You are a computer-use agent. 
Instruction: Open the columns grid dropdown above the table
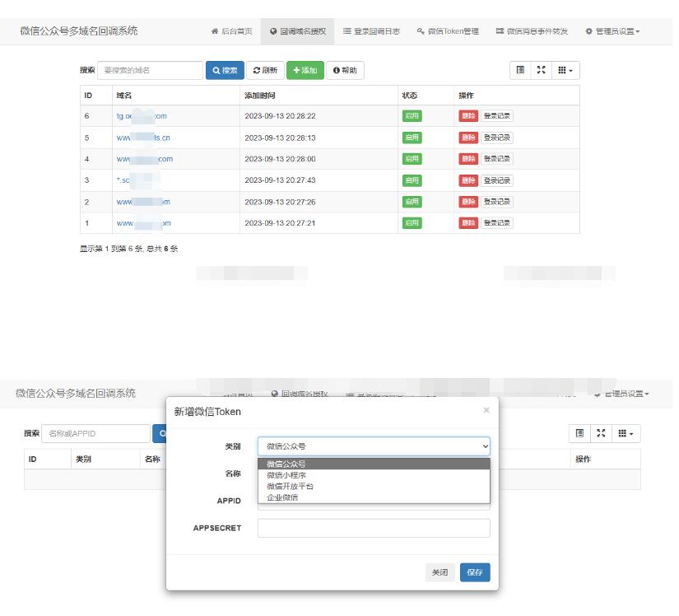[x=566, y=70]
